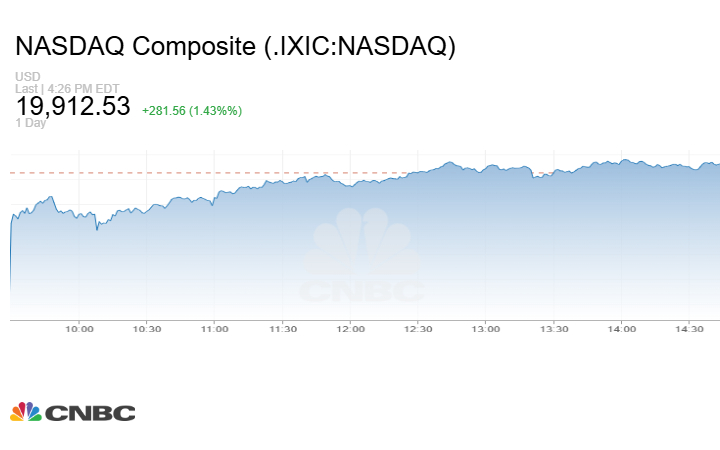The width and height of the screenshot is (720, 450).
Task: Select the 13:30 time axis marker
Action: (554, 329)
